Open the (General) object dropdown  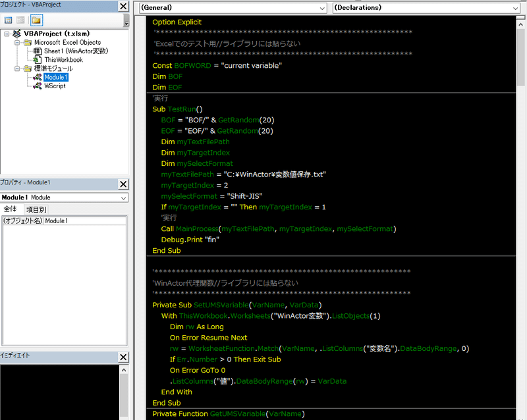pyautogui.click(x=322, y=8)
